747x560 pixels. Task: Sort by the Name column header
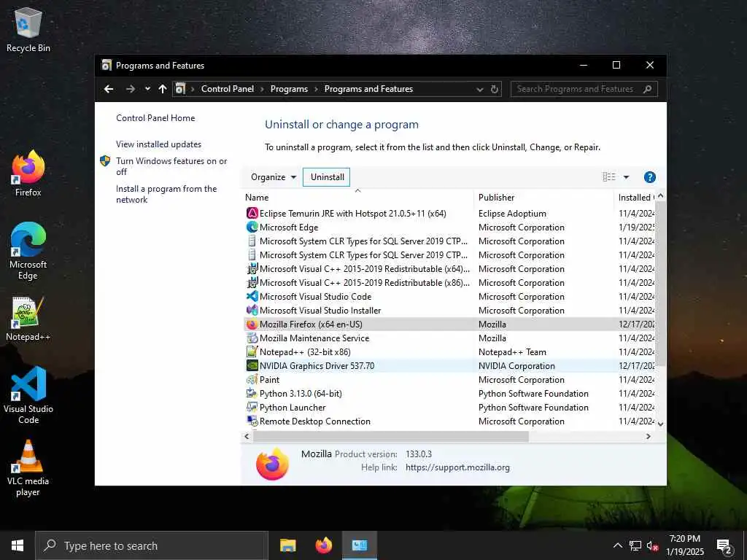pos(357,197)
